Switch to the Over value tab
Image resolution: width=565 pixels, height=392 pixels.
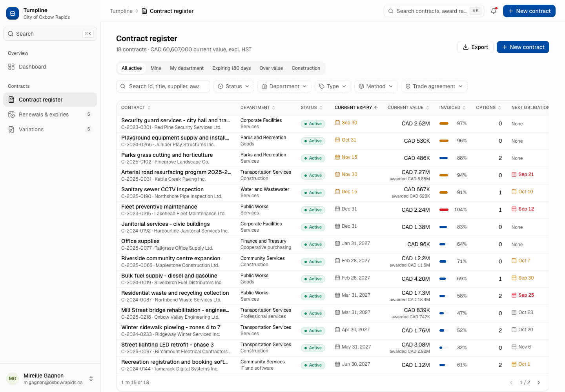pos(271,68)
